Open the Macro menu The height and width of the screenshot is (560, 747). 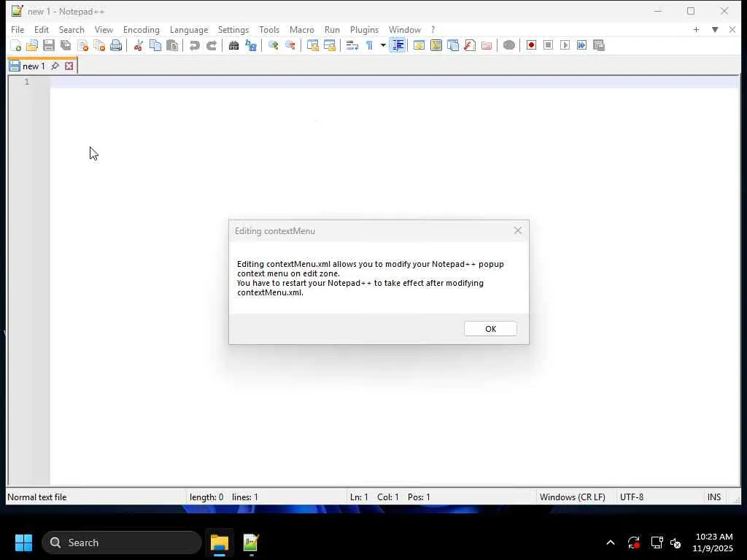tap(301, 29)
